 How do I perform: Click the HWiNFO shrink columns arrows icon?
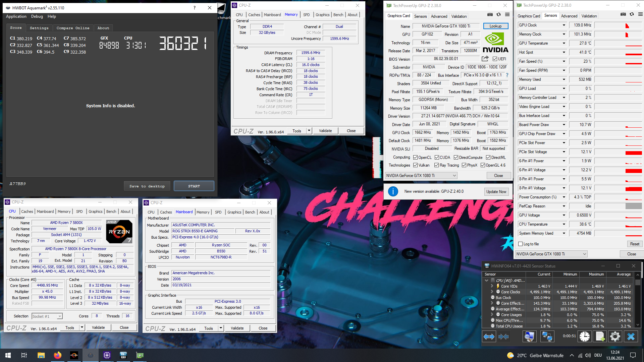coord(503,337)
